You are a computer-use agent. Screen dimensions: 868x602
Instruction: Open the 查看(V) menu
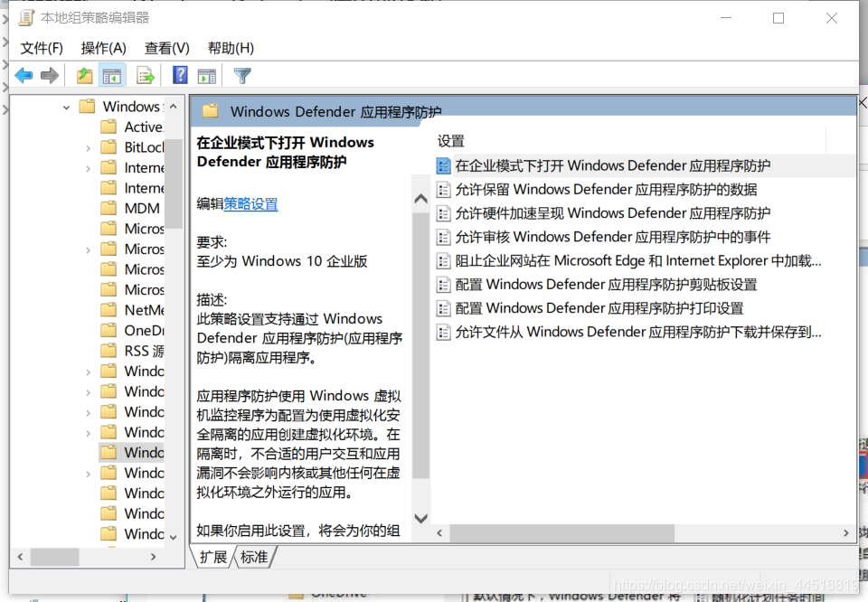[x=166, y=48]
